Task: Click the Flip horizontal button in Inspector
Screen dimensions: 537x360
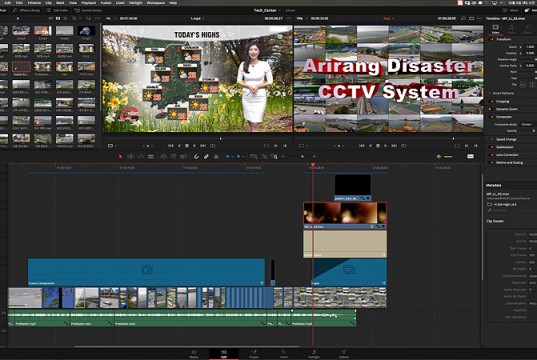Action: [x=523, y=84]
